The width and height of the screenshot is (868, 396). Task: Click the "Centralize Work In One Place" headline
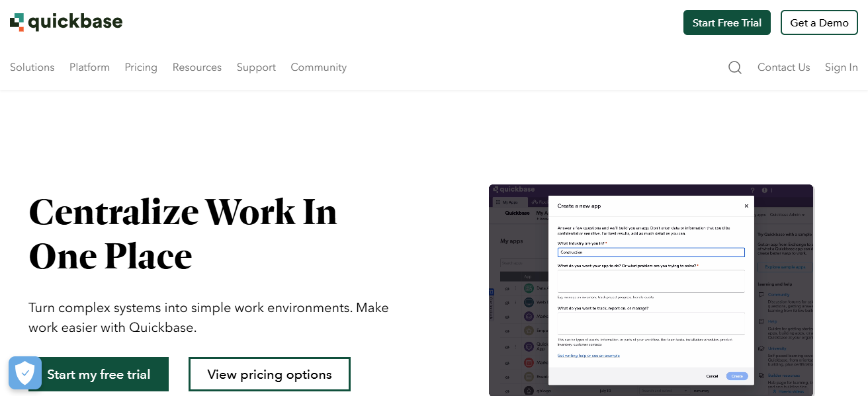coord(183,234)
